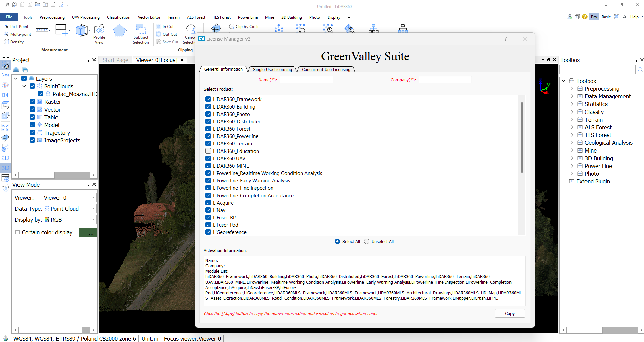Image resolution: width=644 pixels, height=342 pixels.
Task: Click the ruler length measurement icon
Action: tap(42, 30)
